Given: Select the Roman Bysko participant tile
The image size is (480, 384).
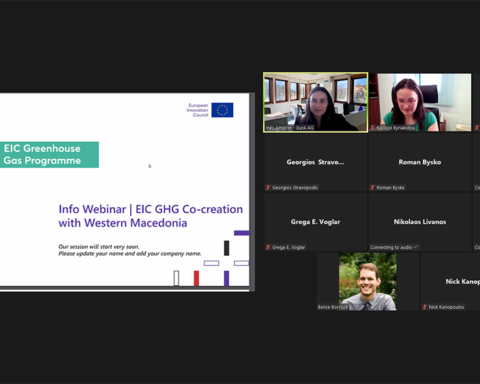Looking at the screenshot, I should [x=420, y=162].
